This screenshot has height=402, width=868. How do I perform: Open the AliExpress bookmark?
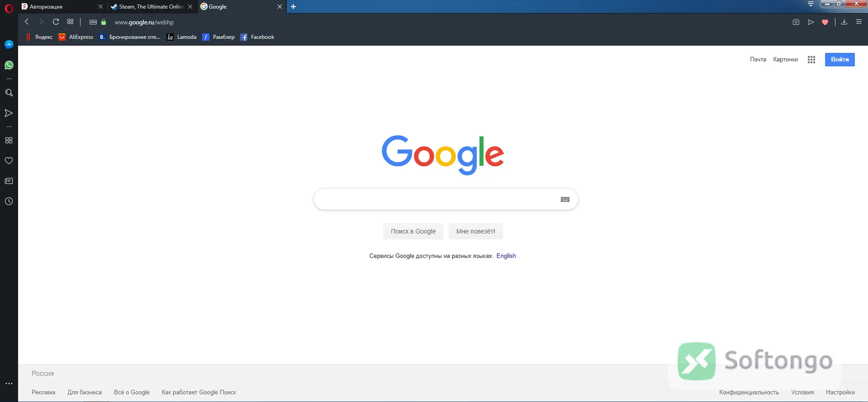(76, 37)
